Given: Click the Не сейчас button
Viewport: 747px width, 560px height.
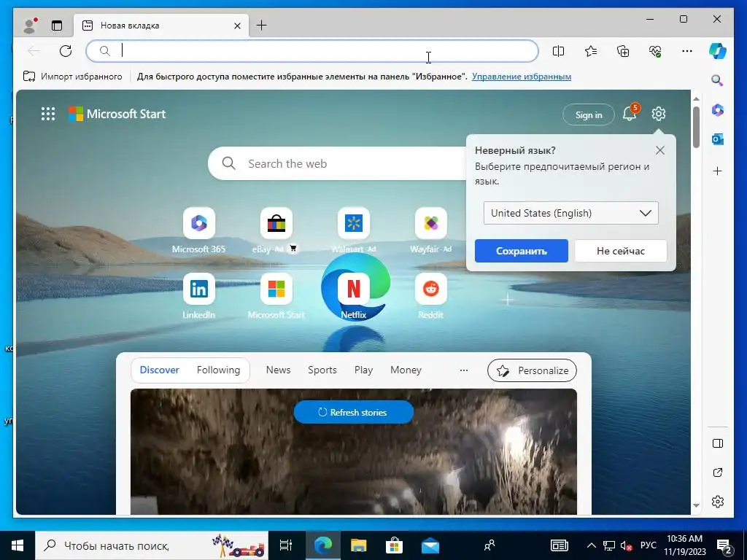Looking at the screenshot, I should (x=620, y=251).
